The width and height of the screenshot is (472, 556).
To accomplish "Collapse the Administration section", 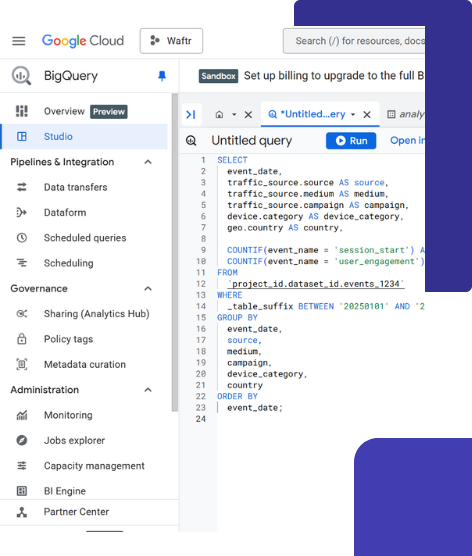I will pos(148,390).
